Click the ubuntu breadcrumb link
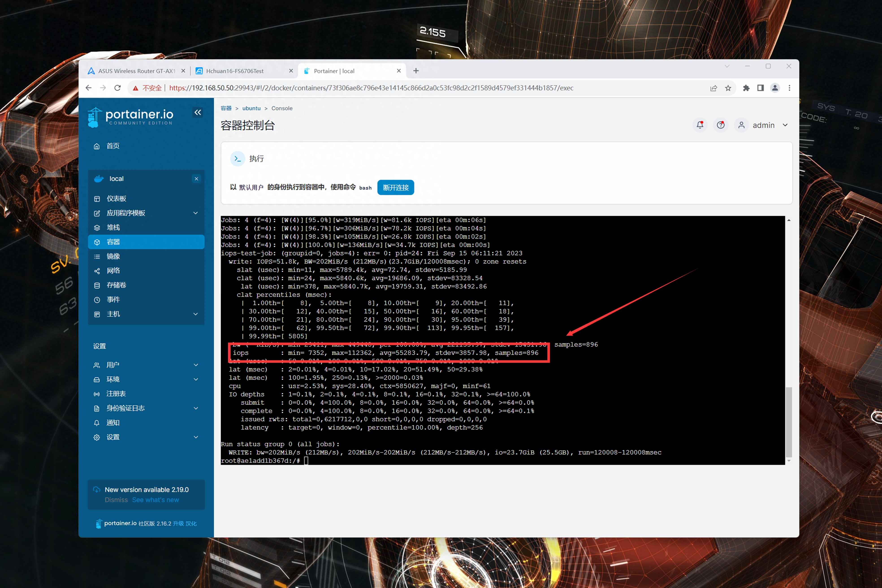Image resolution: width=882 pixels, height=588 pixels. [251, 108]
